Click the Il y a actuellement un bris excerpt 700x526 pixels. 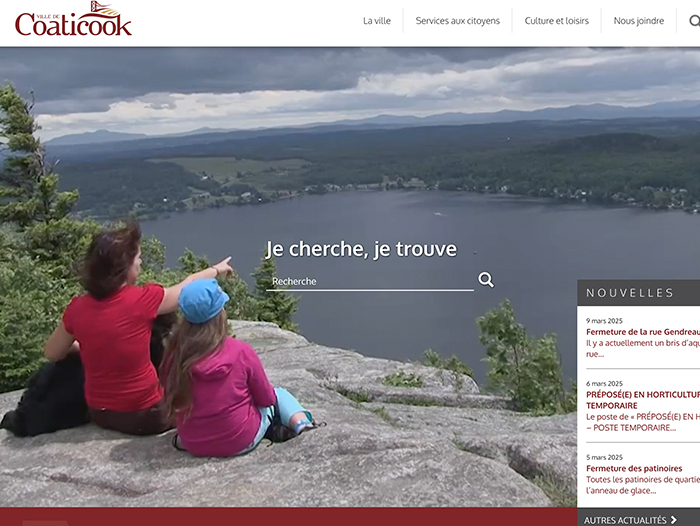(x=643, y=348)
